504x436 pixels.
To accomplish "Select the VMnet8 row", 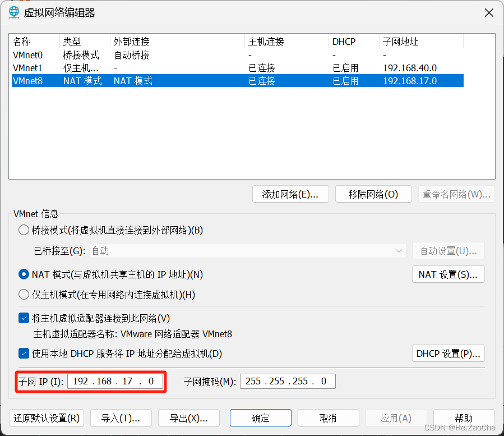I will pyautogui.click(x=238, y=81).
